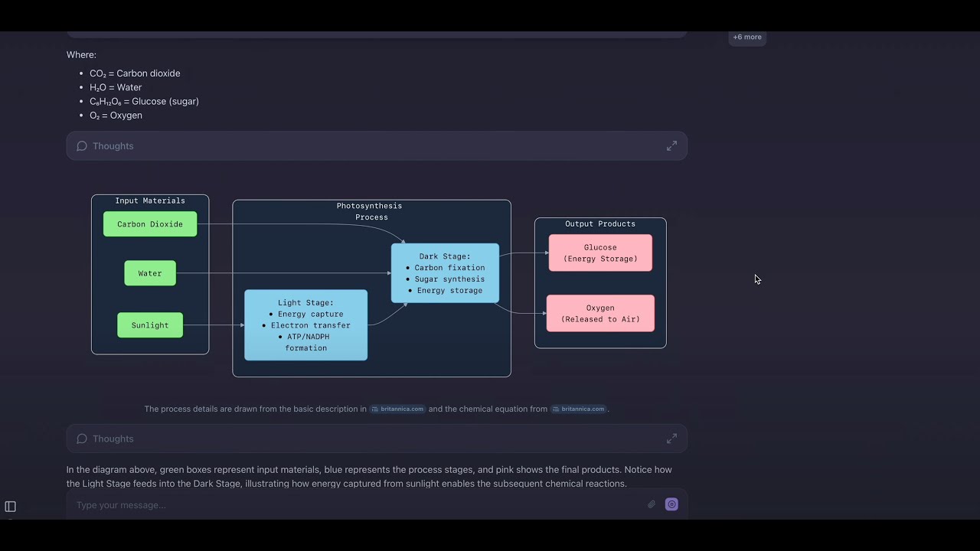Viewport: 980px width, 551px height.
Task: Focus the Type your message field
Action: (356, 505)
